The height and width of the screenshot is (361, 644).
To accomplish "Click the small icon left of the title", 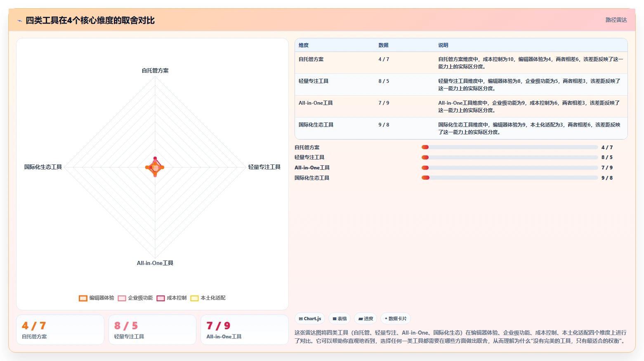I will [19, 21].
